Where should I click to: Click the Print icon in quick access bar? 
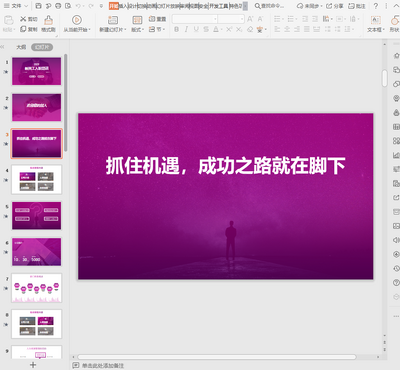(58, 6)
